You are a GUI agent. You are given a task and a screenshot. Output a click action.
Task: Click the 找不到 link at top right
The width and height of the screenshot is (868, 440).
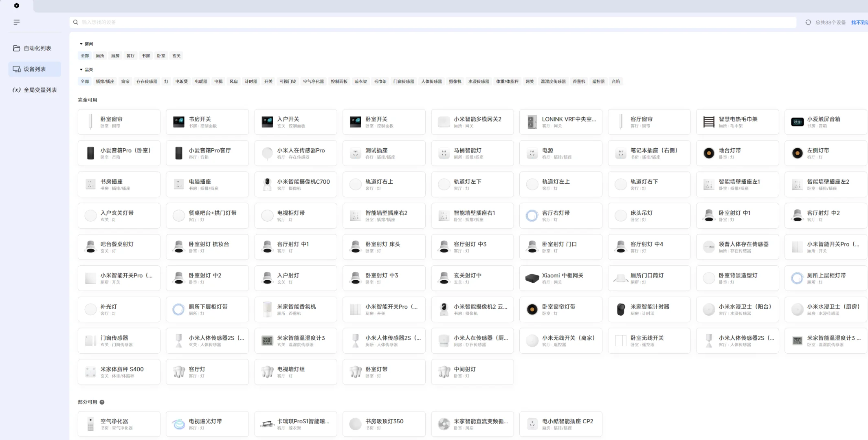tap(859, 22)
